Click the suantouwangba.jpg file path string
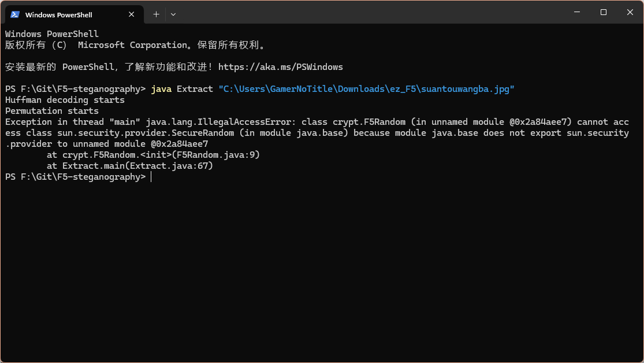This screenshot has height=363, width=644. (x=366, y=89)
